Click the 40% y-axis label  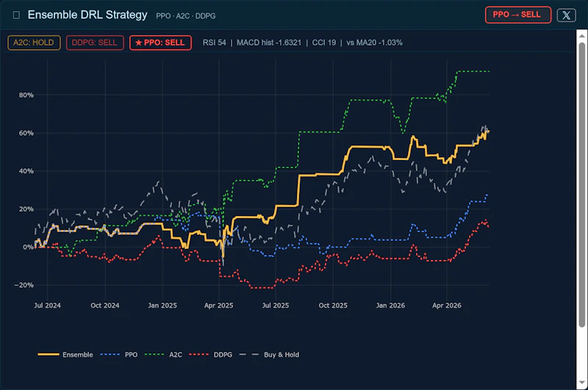tap(26, 171)
